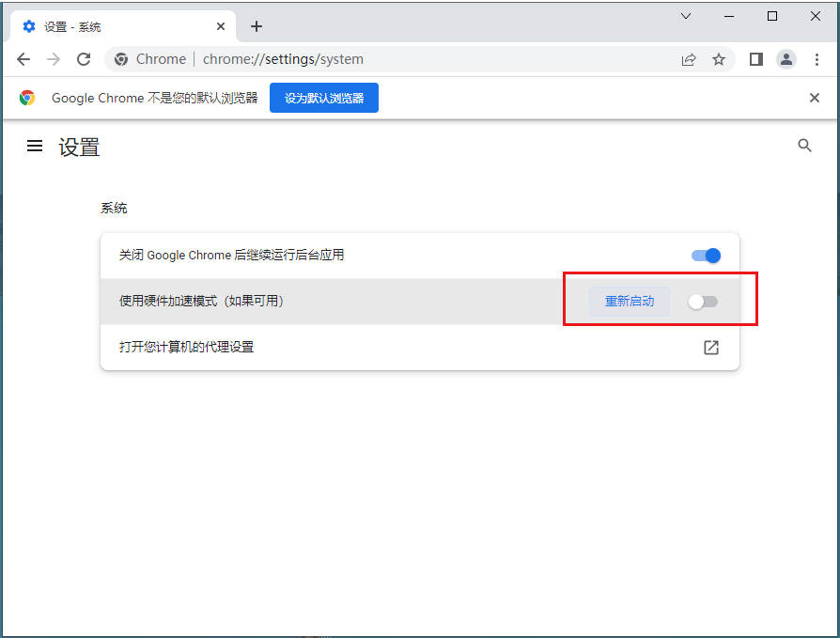Click the forward navigation arrow

pos(54,59)
